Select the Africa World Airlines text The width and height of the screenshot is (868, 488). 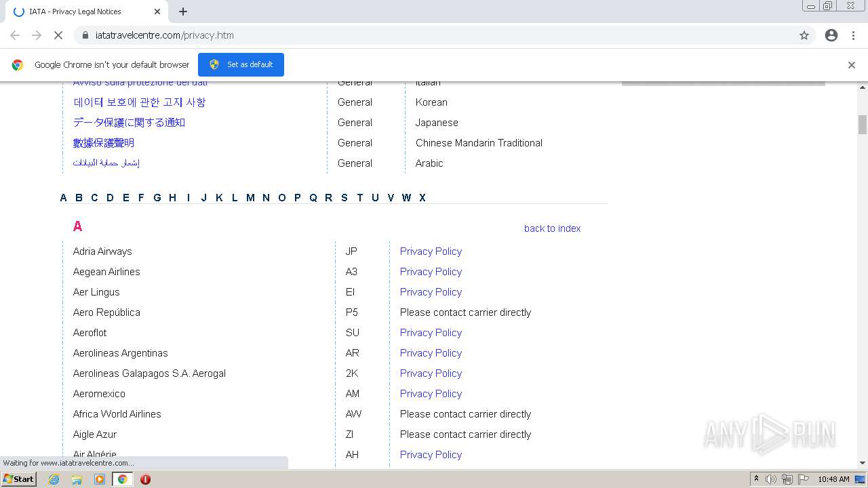(x=117, y=414)
